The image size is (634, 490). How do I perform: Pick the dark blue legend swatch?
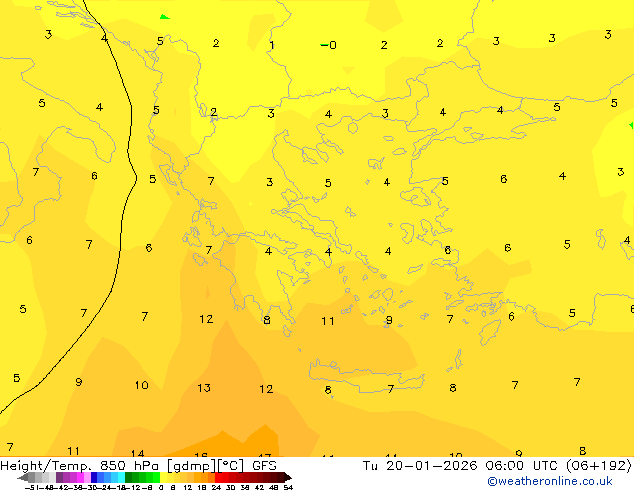[x=94, y=477]
